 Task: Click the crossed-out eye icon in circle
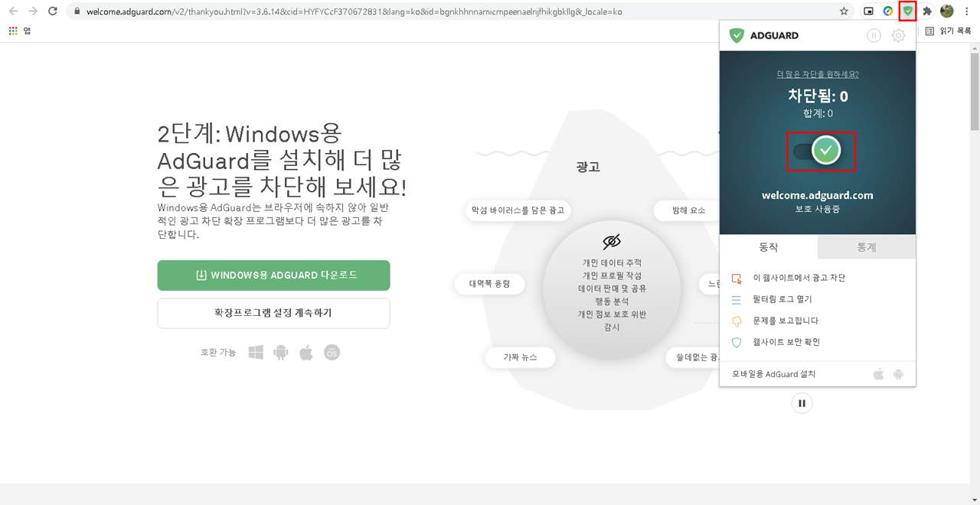(611, 242)
